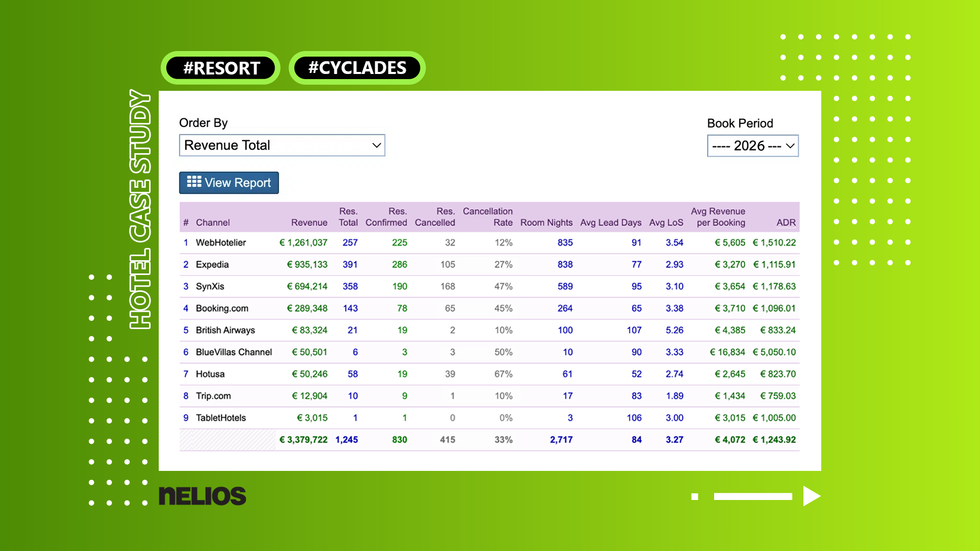This screenshot has height=551, width=980.
Task: Click the grid icon on View Report
Action: [x=194, y=182]
